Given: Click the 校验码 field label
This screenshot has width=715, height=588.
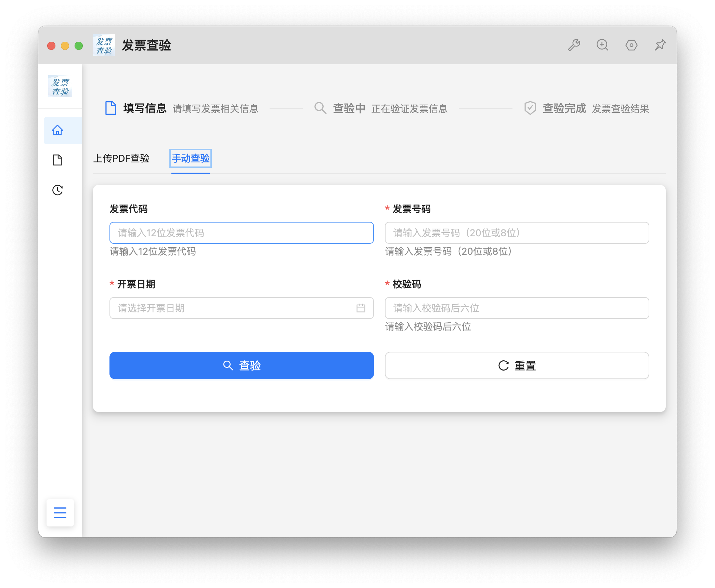Looking at the screenshot, I should tap(407, 284).
